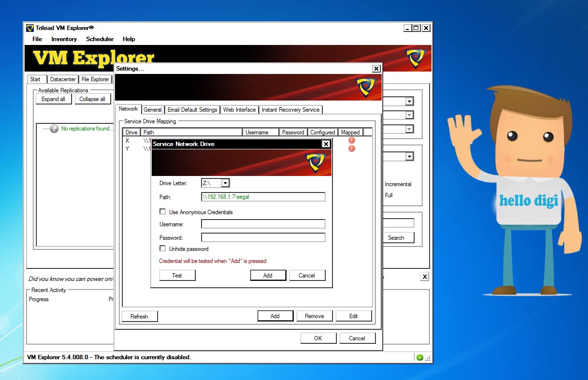Image resolution: width=588 pixels, height=380 pixels.
Task: Select the General tab in Settings
Action: click(153, 110)
